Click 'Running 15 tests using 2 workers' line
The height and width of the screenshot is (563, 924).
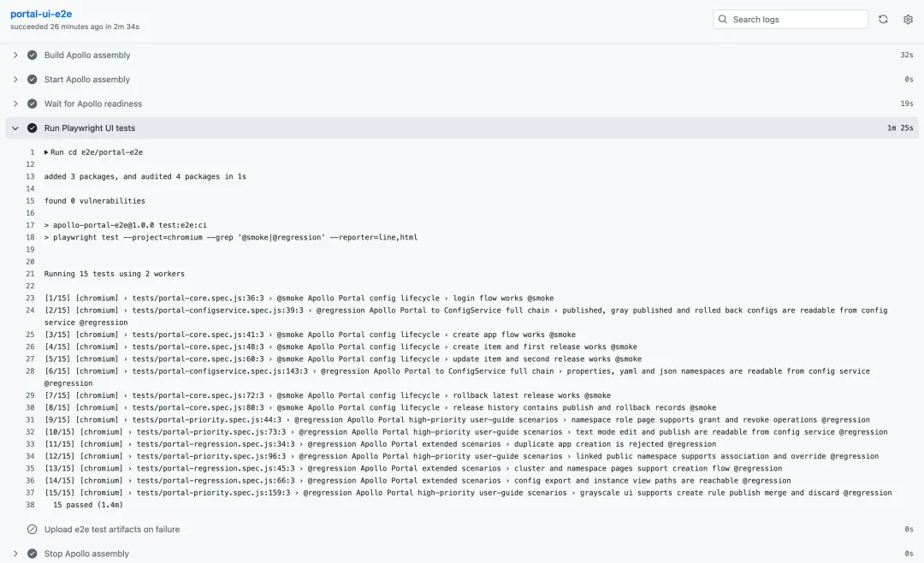pyautogui.click(x=115, y=274)
